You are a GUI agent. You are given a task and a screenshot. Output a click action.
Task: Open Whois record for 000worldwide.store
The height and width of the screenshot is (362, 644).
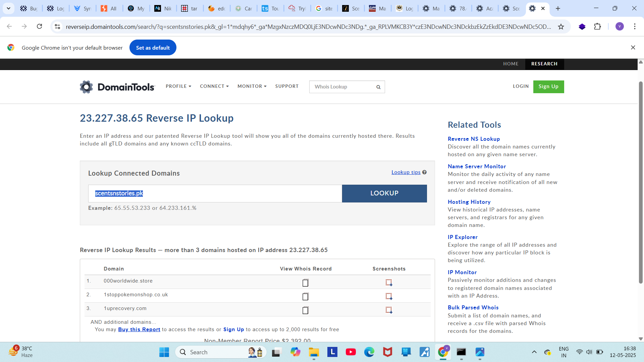coord(305,283)
